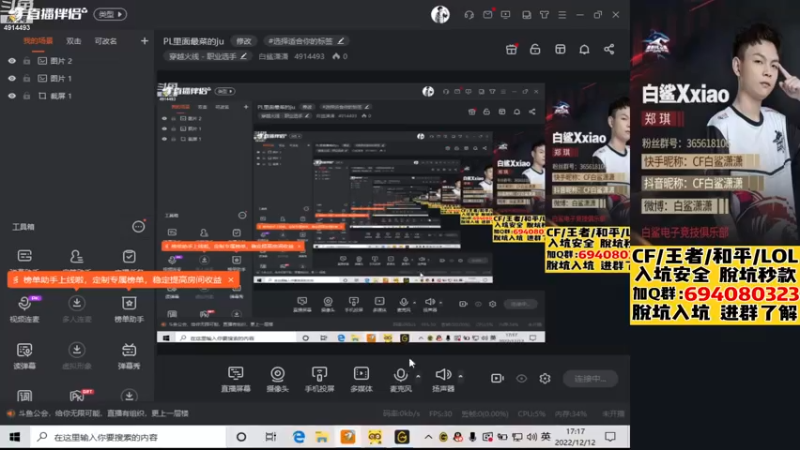
Task: Open the mail message icon in title bar
Action: point(488,15)
